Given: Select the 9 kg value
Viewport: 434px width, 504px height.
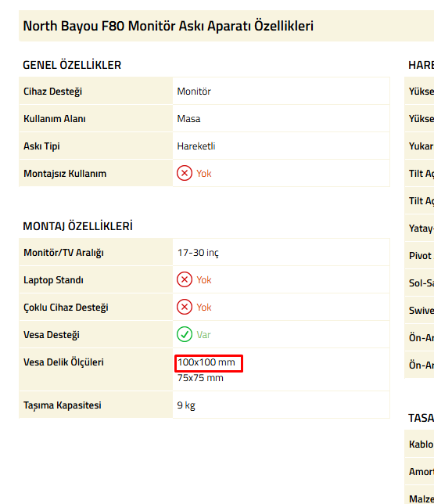Looking at the screenshot, I should point(186,405).
